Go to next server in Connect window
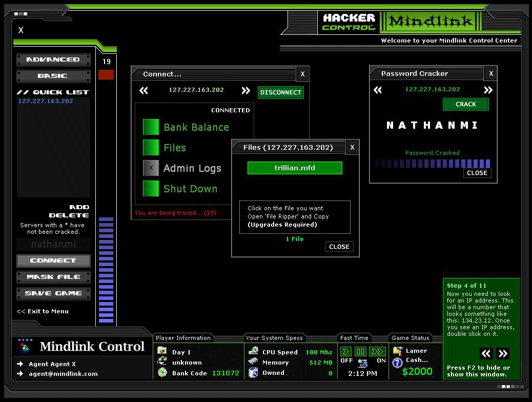The height and width of the screenshot is (402, 532). 245,91
